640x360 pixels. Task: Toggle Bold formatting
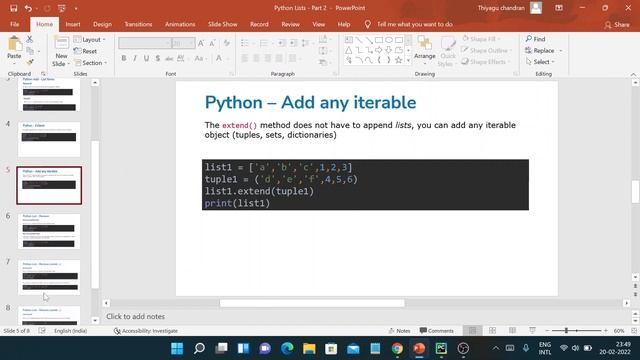coord(124,58)
